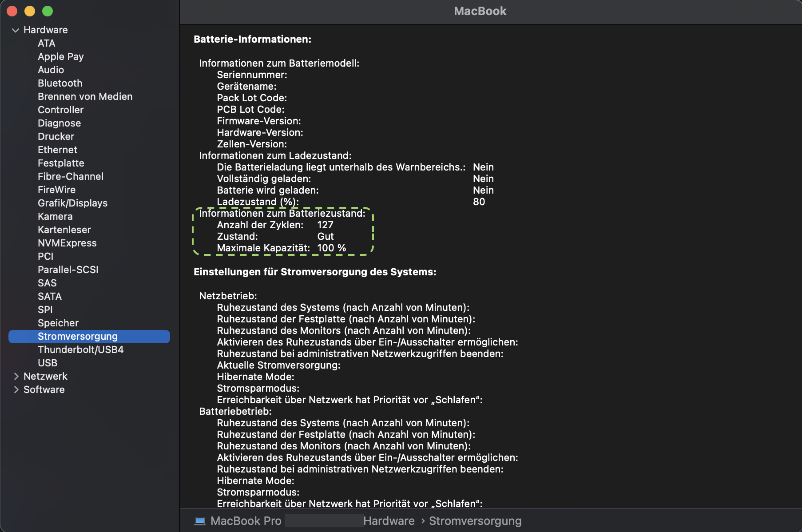Collapse the Hardware section
802x532 pixels.
click(x=16, y=30)
